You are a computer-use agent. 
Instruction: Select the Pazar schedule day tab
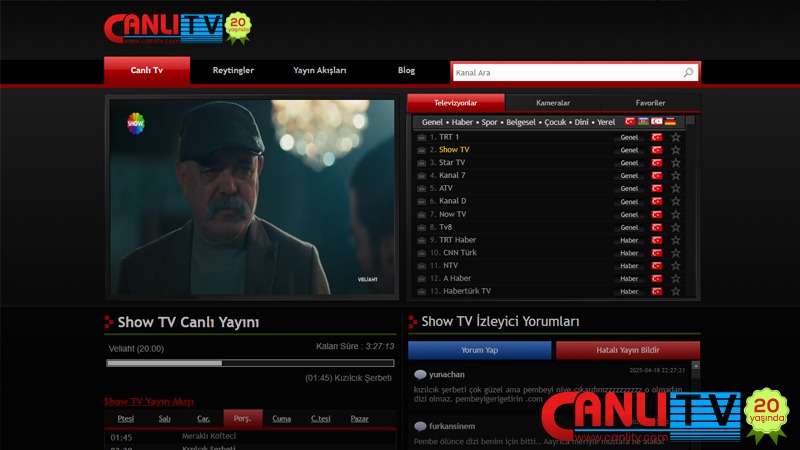pyautogui.click(x=359, y=418)
